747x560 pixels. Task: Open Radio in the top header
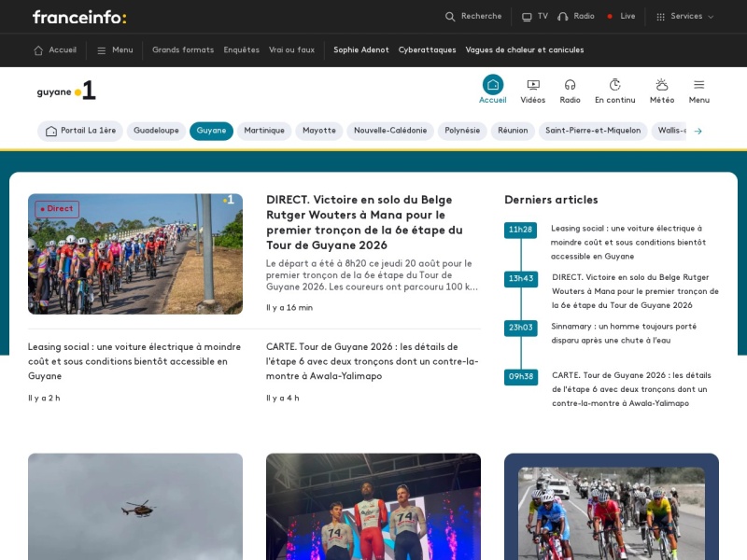576,17
